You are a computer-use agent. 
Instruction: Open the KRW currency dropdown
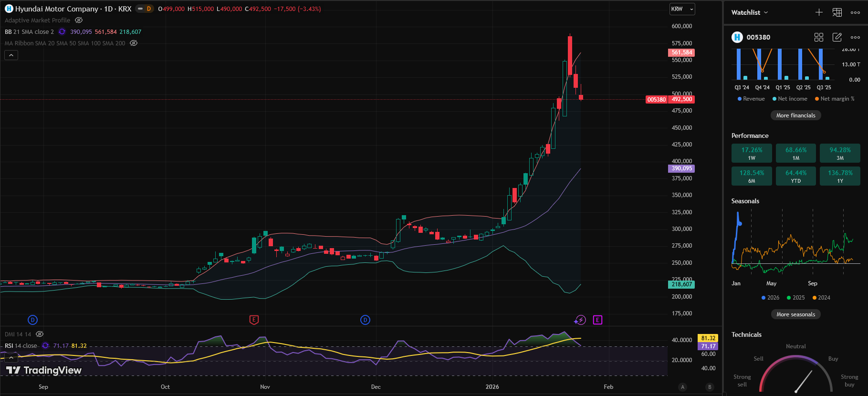click(682, 9)
